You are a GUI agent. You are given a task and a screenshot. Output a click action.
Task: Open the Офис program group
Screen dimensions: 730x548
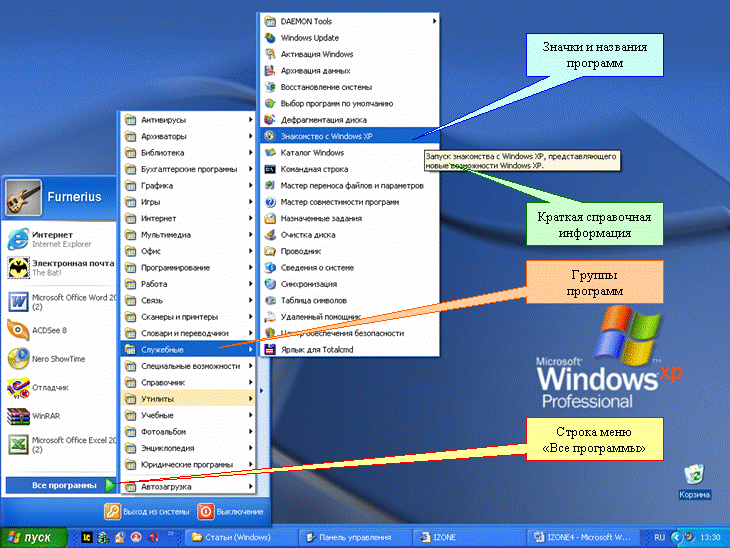coord(188,251)
